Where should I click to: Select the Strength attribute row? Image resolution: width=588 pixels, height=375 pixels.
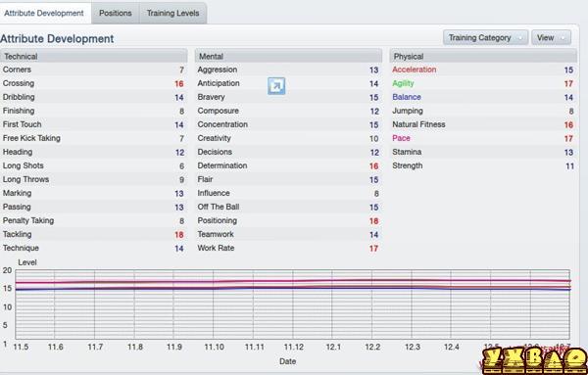coord(483,165)
